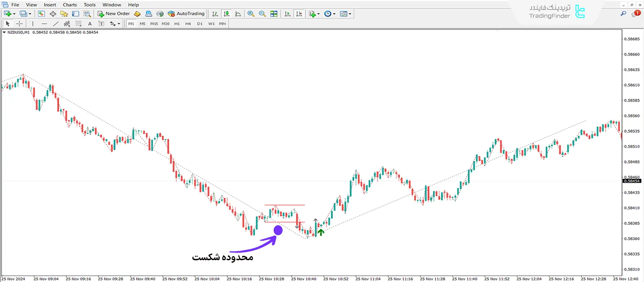644x282 pixels.
Task: Switch chart to D1 timeframe
Action: [x=200, y=24]
